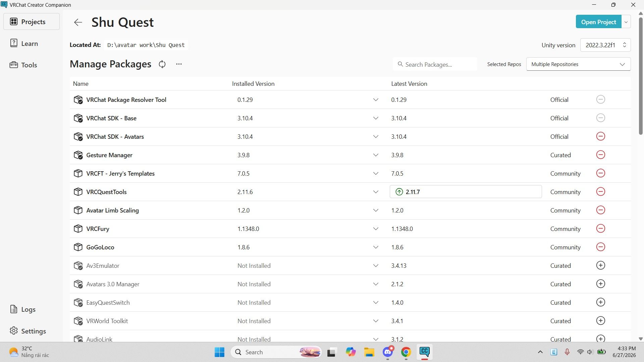Go to the Projects section
644x362 pixels.
[x=32, y=21]
